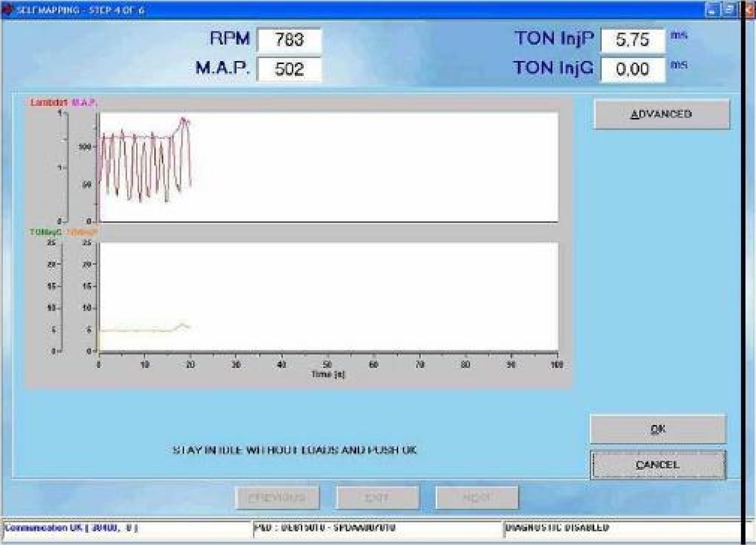Click the M.A.P. label beside 502

tap(223, 68)
